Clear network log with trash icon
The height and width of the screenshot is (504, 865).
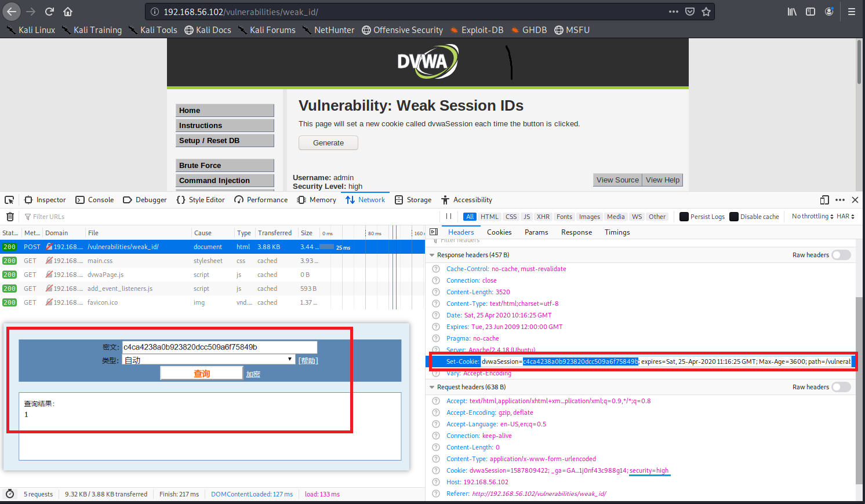coord(10,217)
